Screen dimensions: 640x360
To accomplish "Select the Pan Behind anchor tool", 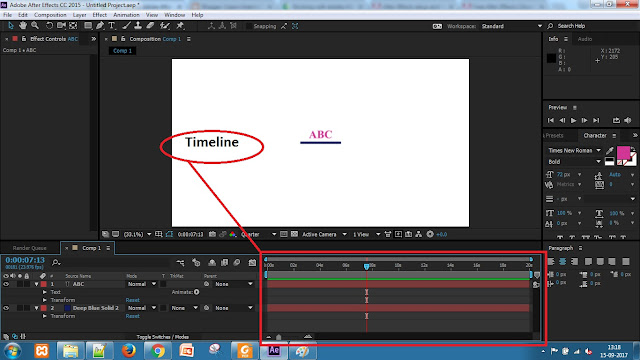I will [73, 26].
